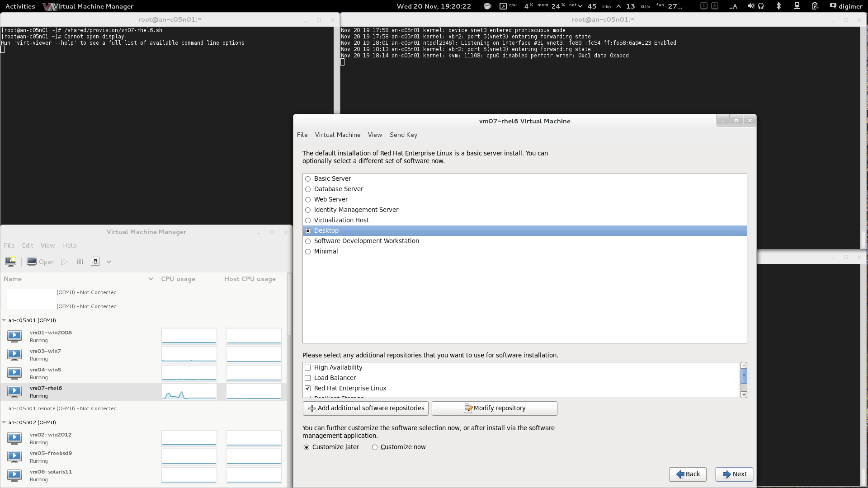Open File menu in Virtual Machine Manager
868x488 pixels.
(9, 245)
